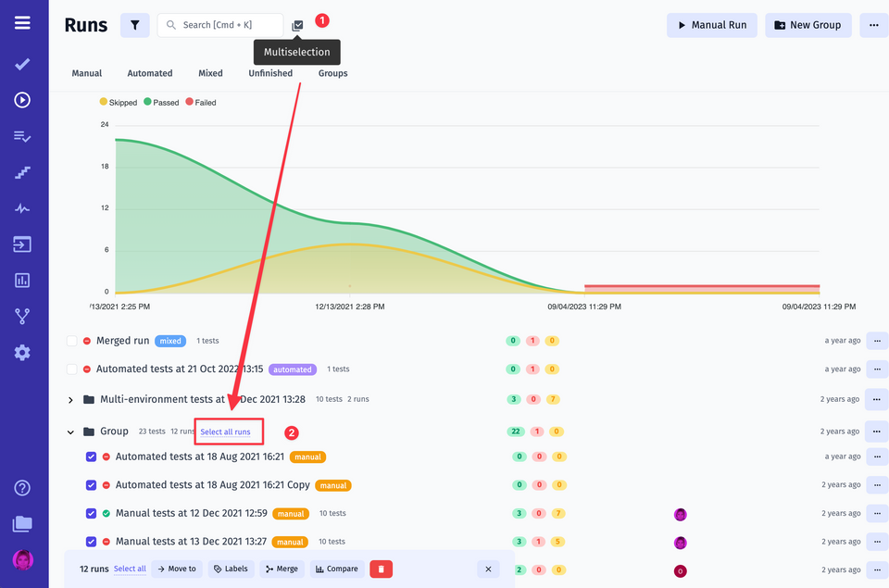Open the Pulse activity sidebar icon
889x588 pixels.
[x=22, y=208]
